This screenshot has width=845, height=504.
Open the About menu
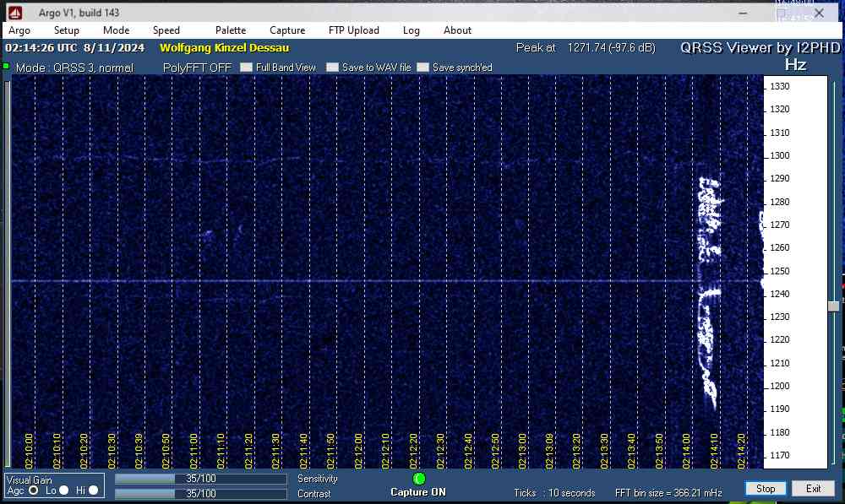pos(457,30)
